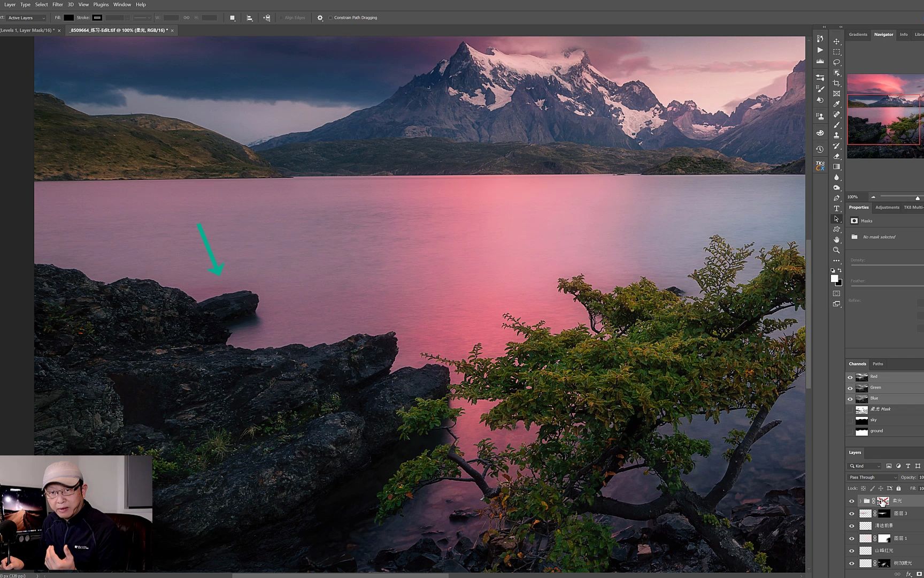Hide the Blue channel
The width and height of the screenshot is (924, 578).
(850, 399)
